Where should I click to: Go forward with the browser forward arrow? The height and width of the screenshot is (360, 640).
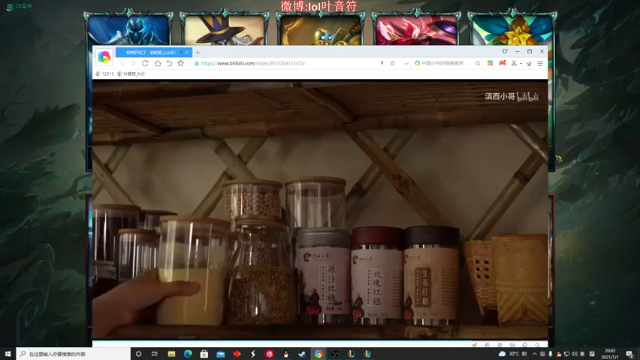133,63
